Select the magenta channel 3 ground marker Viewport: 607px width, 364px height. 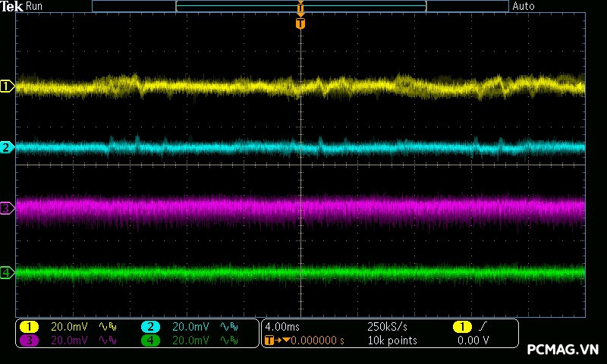[7, 208]
